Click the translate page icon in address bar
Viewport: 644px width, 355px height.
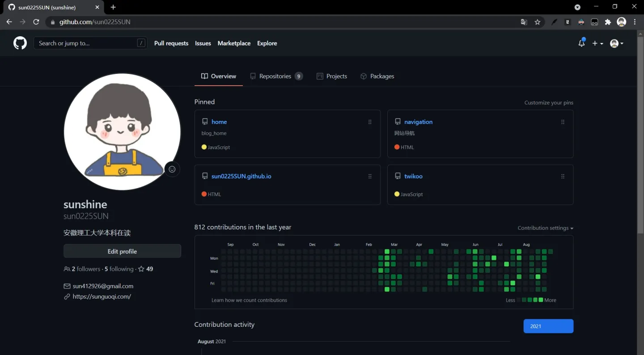(524, 22)
